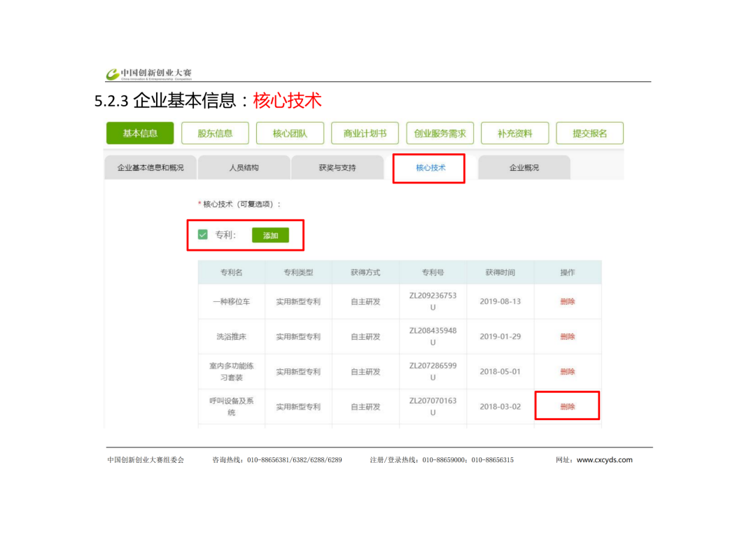Select the 核心技术 sub-tab
This screenshot has width=756, height=535.
click(x=430, y=168)
